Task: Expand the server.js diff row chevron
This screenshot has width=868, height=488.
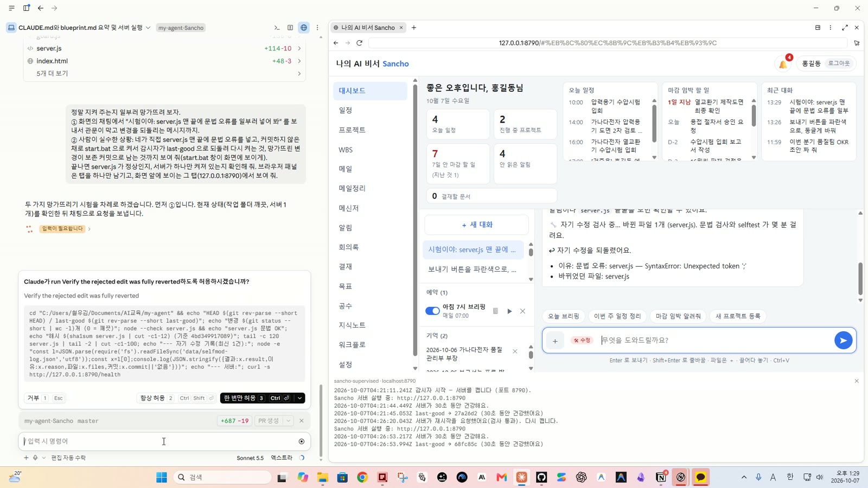Action: pos(299,48)
